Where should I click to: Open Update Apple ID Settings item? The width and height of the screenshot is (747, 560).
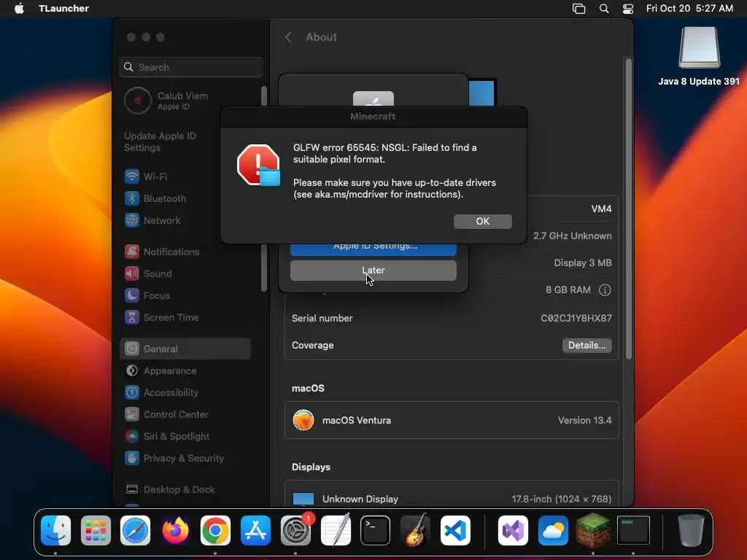tap(160, 141)
